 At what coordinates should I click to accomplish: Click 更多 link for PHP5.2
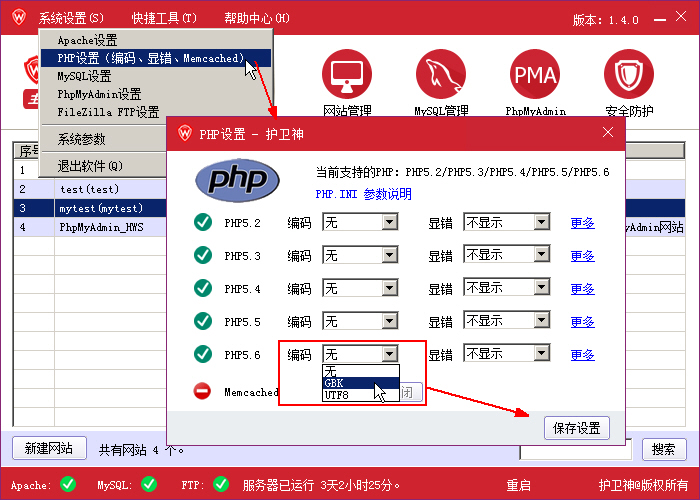pyautogui.click(x=583, y=223)
